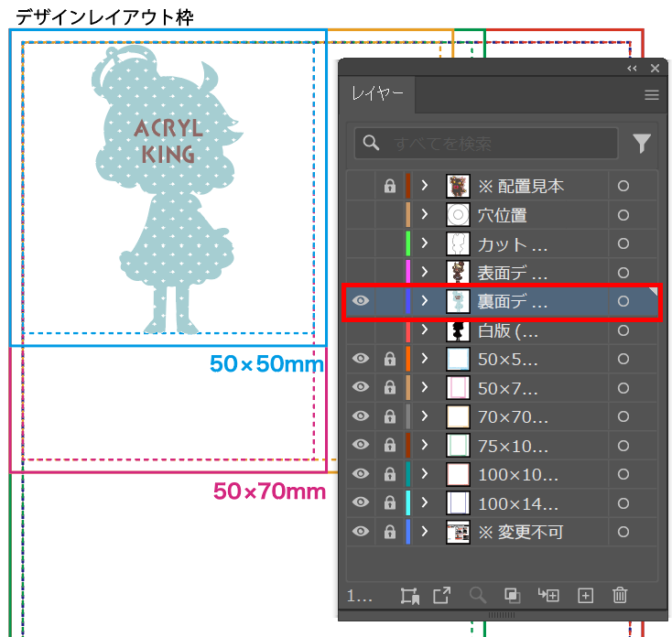Screen dimensions: 672x637
Task: Toggle visibility of the 50×5 layer
Action: [x=360, y=359]
